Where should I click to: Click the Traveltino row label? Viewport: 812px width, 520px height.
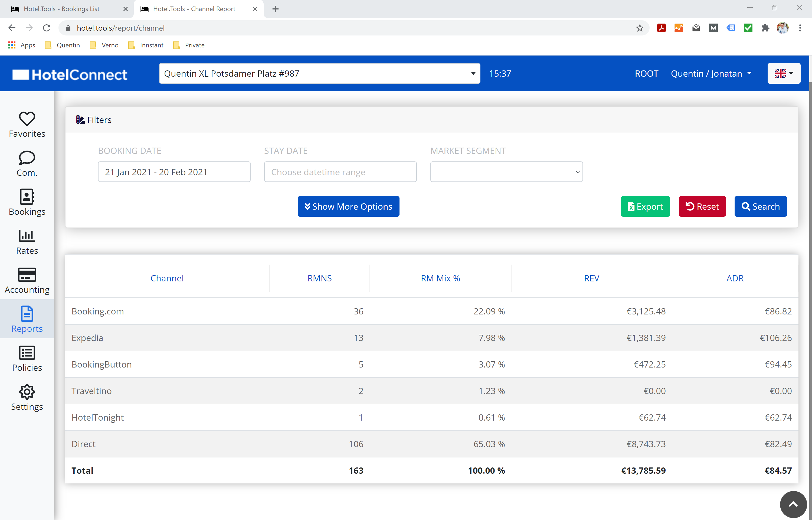91,391
